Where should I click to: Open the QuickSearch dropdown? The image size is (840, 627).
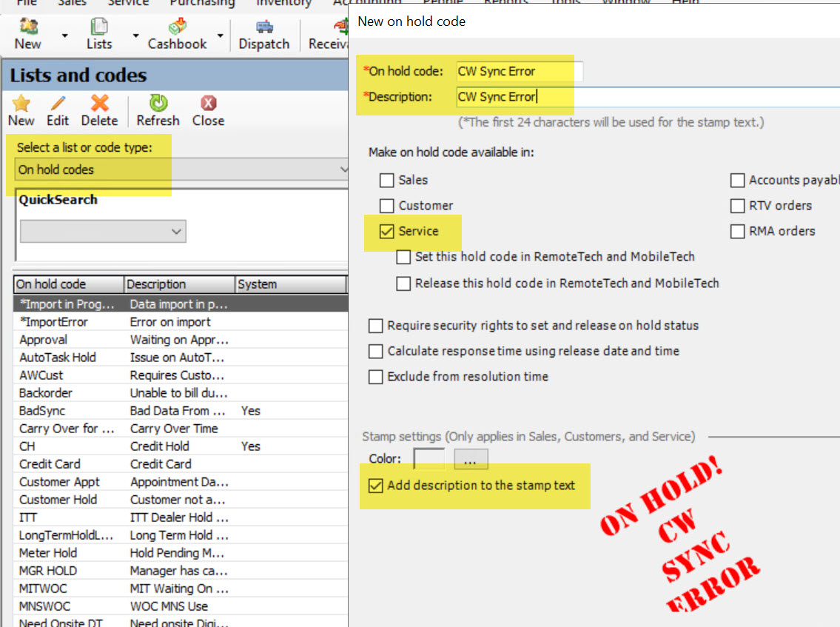(103, 232)
